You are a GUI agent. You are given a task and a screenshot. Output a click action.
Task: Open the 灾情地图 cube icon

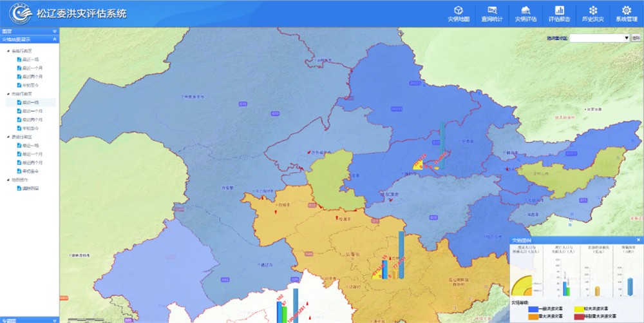(459, 10)
